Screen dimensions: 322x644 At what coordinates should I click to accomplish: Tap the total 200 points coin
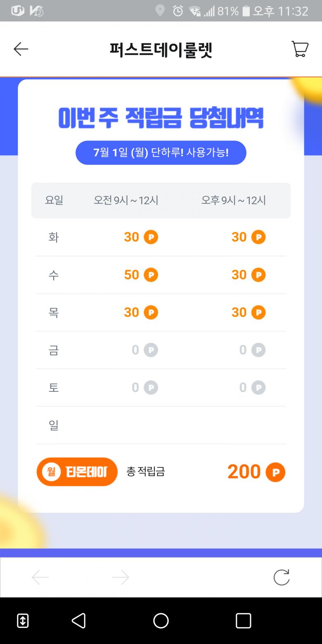[x=275, y=472]
